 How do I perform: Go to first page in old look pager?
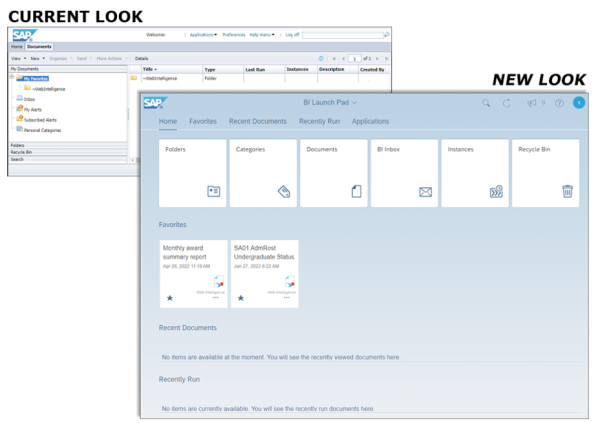pos(334,59)
